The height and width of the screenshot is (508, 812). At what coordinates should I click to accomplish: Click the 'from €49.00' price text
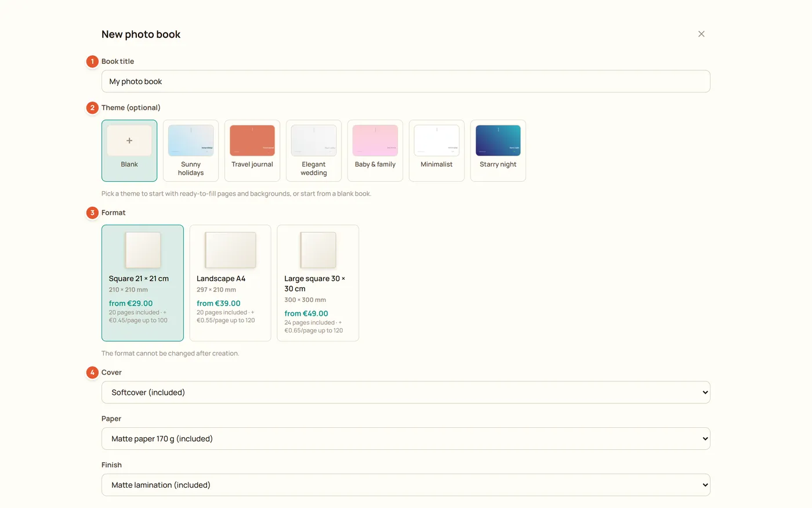[x=306, y=314]
